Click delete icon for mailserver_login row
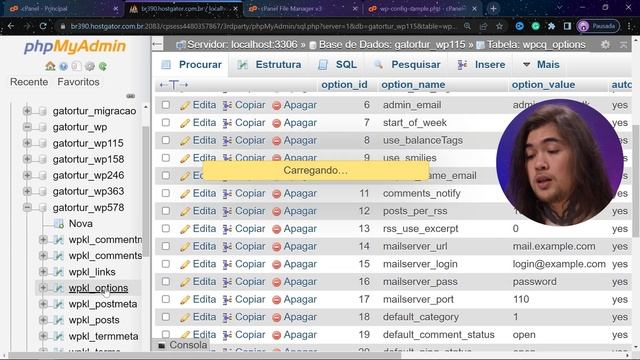Screen dimensions: 640x360 pos(276,264)
